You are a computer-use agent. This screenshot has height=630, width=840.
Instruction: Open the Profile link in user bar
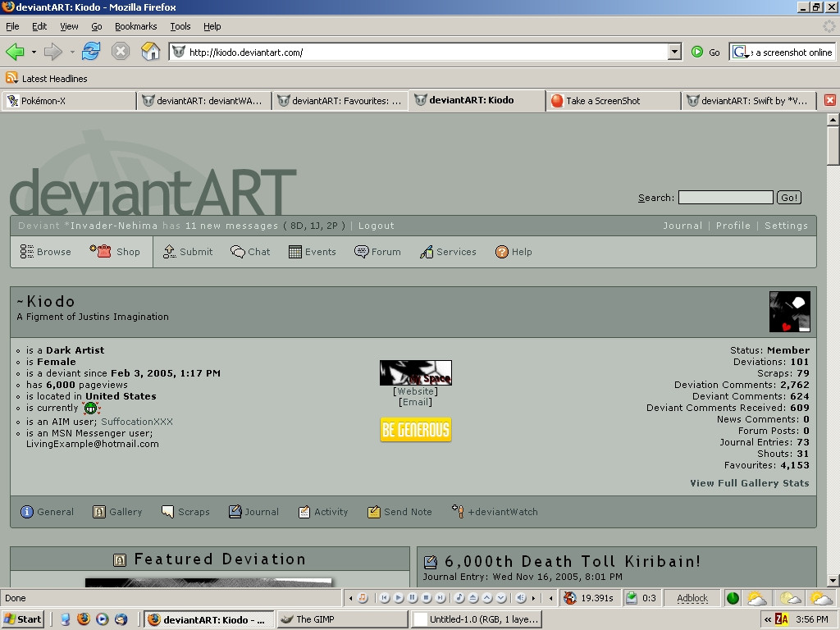[733, 226]
